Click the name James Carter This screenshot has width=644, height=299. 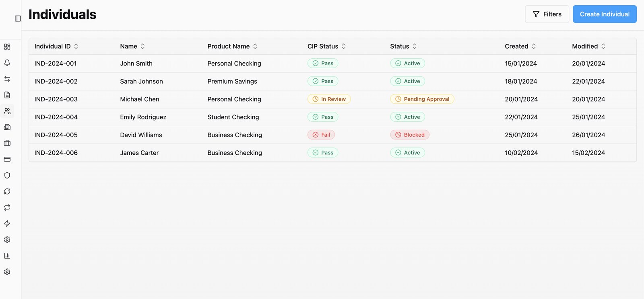pos(139,153)
